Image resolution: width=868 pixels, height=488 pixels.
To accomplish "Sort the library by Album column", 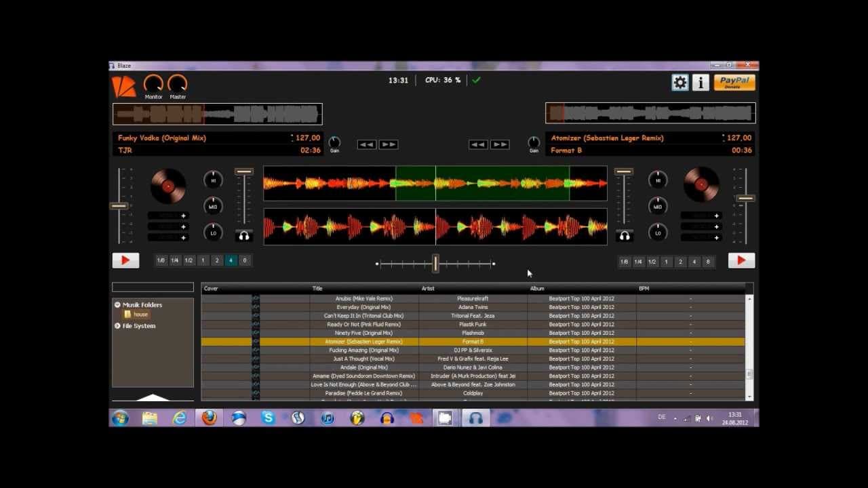I will coord(537,289).
